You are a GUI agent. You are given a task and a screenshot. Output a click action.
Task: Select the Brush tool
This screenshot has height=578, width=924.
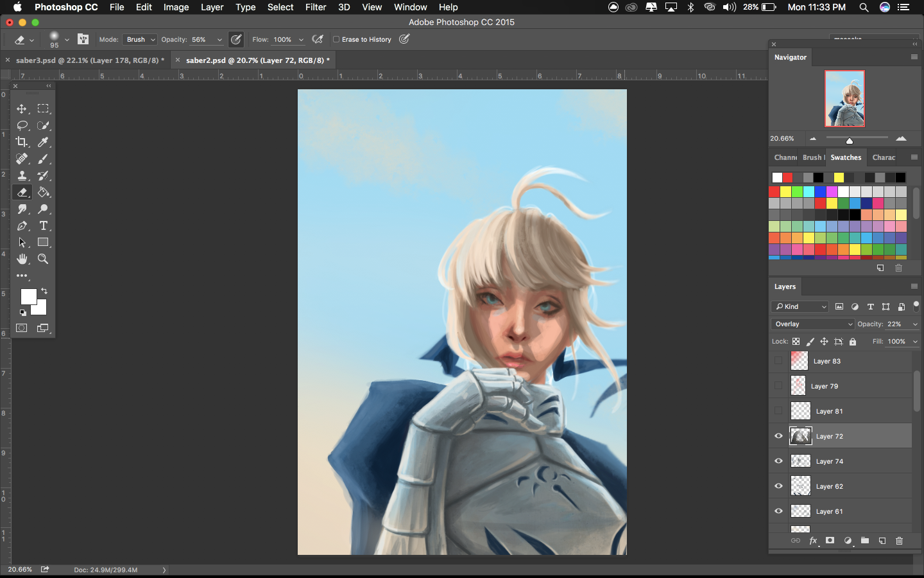click(x=43, y=159)
